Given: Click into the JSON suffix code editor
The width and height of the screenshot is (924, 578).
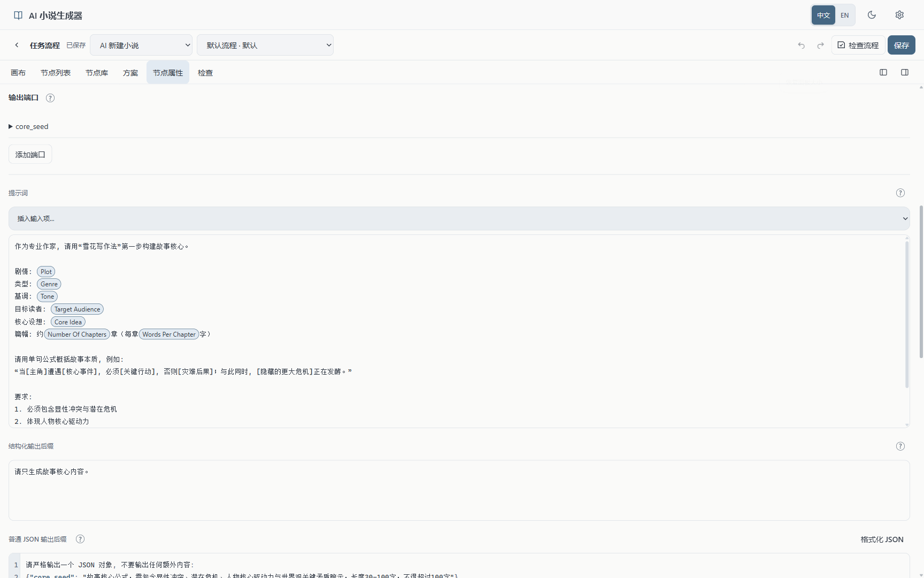Looking at the screenshot, I should tap(459, 566).
